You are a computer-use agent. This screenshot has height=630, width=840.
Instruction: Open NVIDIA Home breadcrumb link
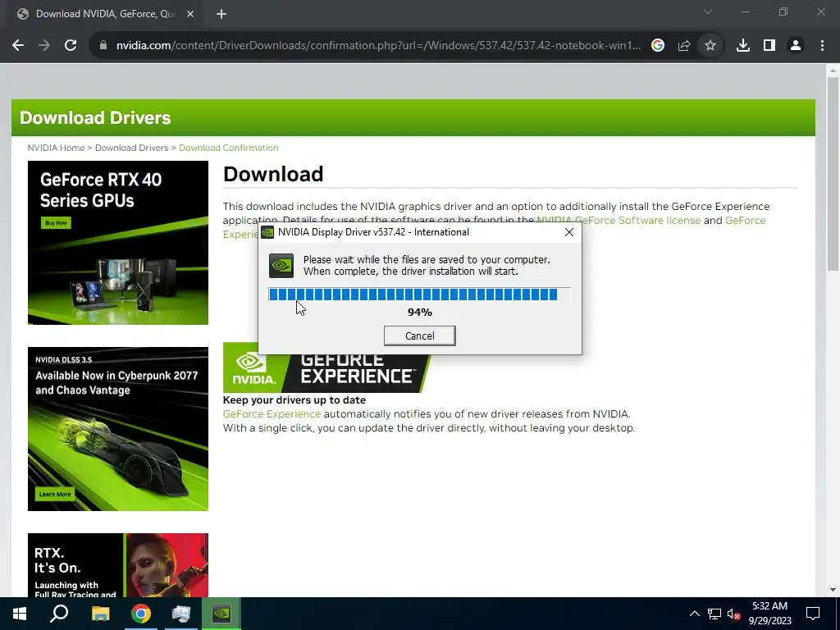57,148
